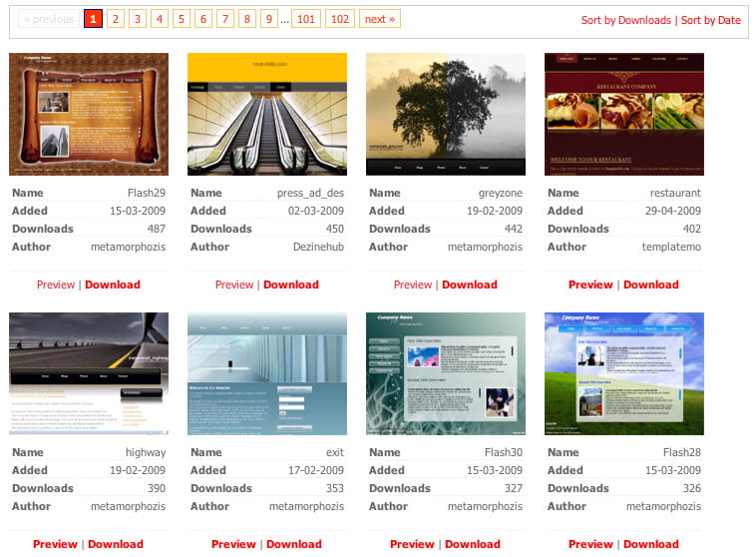Click the next » pagination button
756x557 pixels.
coord(379,19)
